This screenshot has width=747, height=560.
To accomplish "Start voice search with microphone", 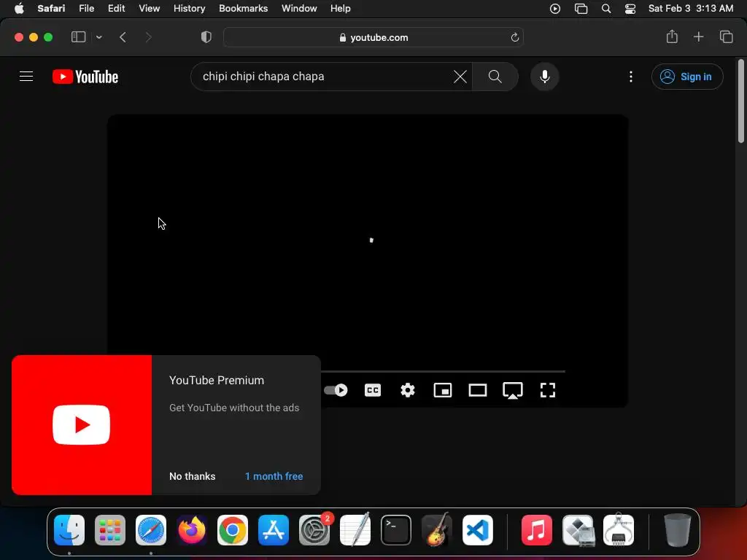I will 544,76.
